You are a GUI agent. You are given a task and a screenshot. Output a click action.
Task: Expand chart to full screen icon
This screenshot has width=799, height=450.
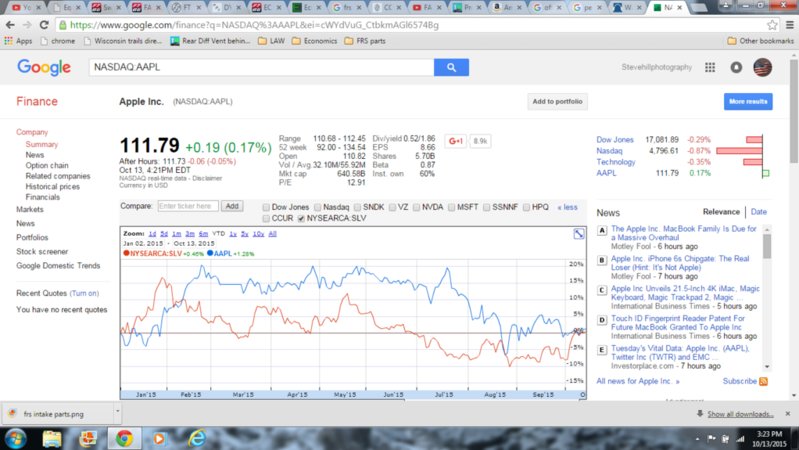tap(579, 234)
